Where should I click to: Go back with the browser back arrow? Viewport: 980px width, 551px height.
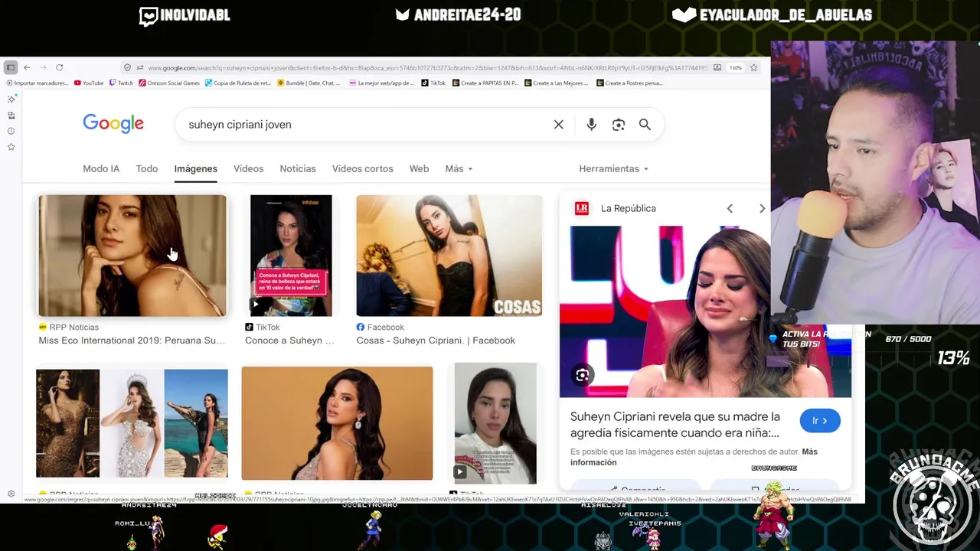click(27, 67)
